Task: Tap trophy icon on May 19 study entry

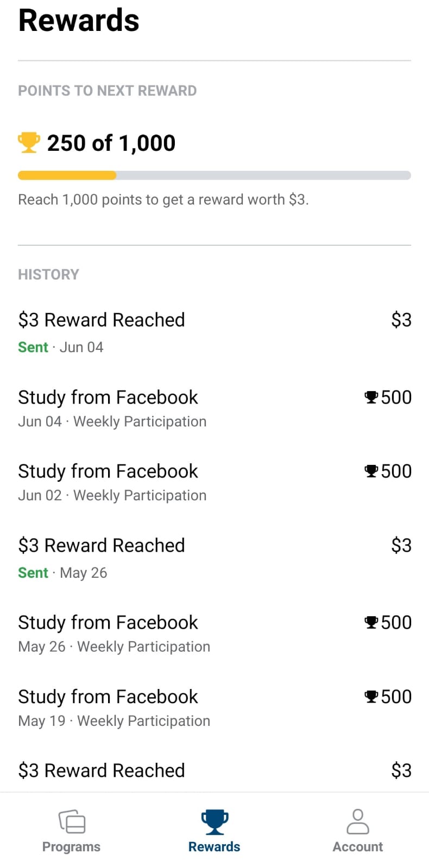Action: (371, 697)
